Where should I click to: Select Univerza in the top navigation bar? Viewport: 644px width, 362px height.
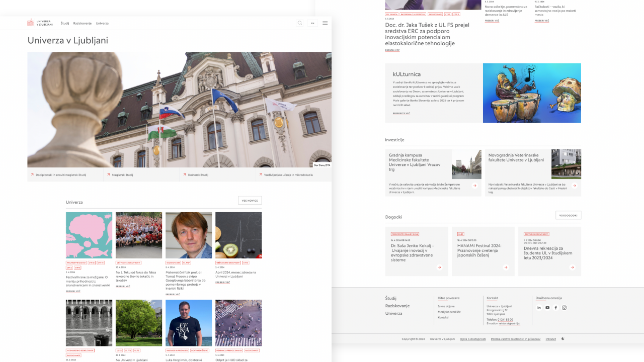102,23
